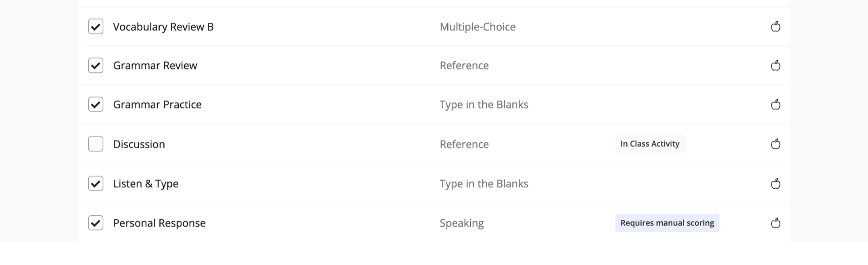Deselect the Personal Response checkbox

96,223
